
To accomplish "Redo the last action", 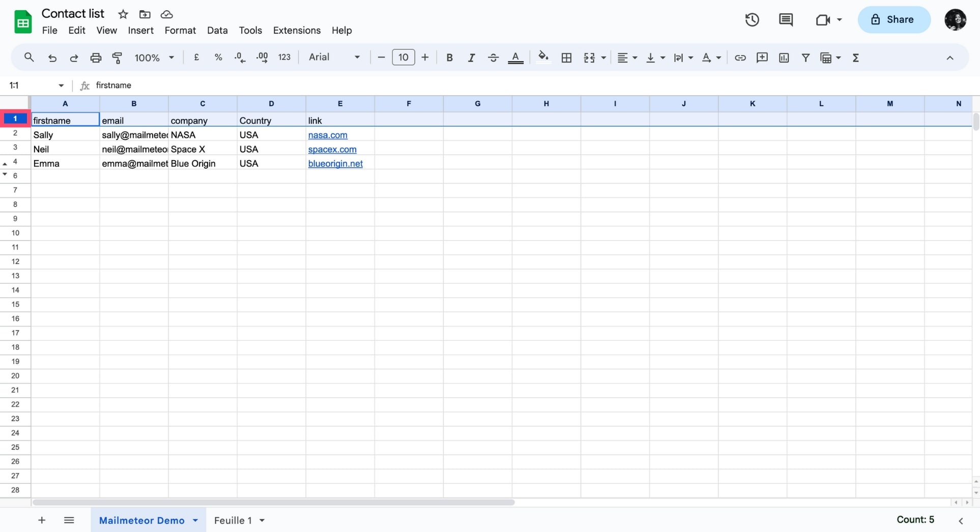I will tap(74, 58).
